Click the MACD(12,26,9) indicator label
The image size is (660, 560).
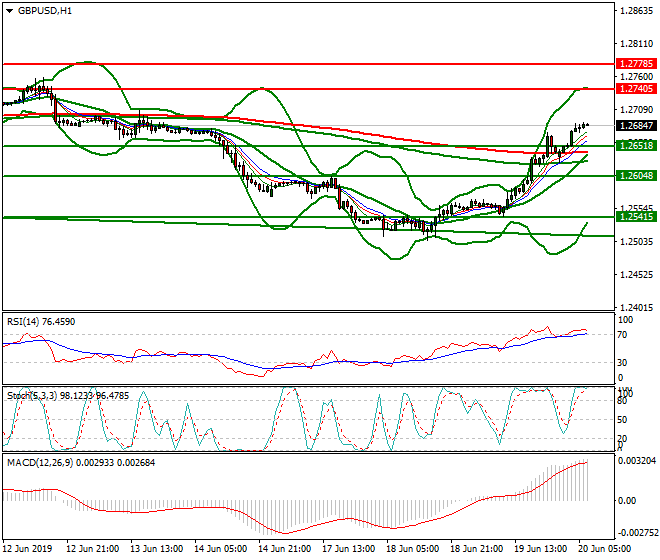(60, 465)
